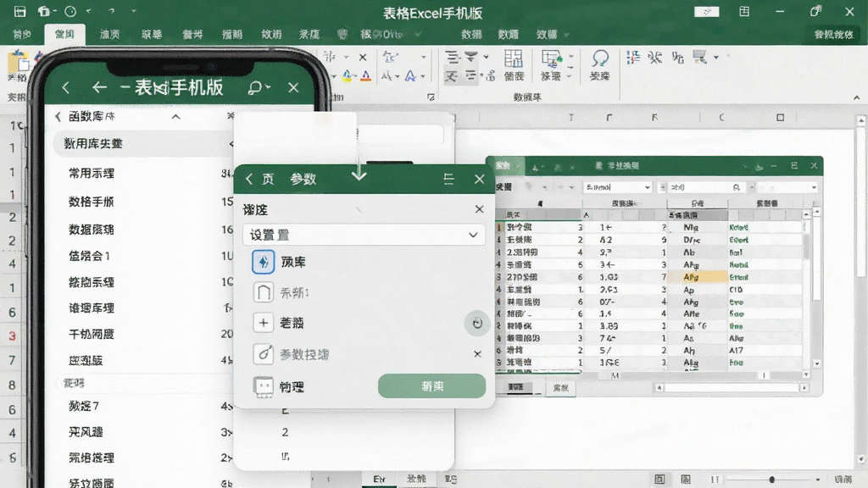The width and height of the screenshot is (868, 488).
Task: Switch to page break preview in the status bar
Action: [715, 480]
